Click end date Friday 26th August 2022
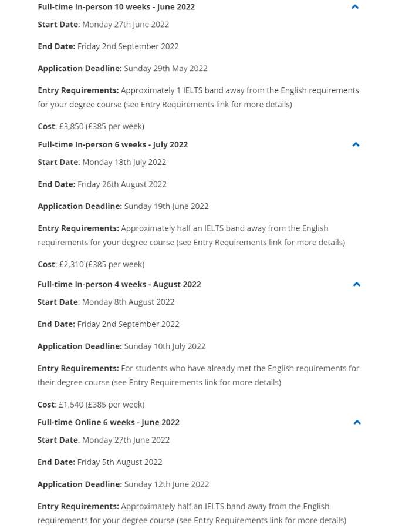The height and width of the screenshot is (532, 402). 122,184
